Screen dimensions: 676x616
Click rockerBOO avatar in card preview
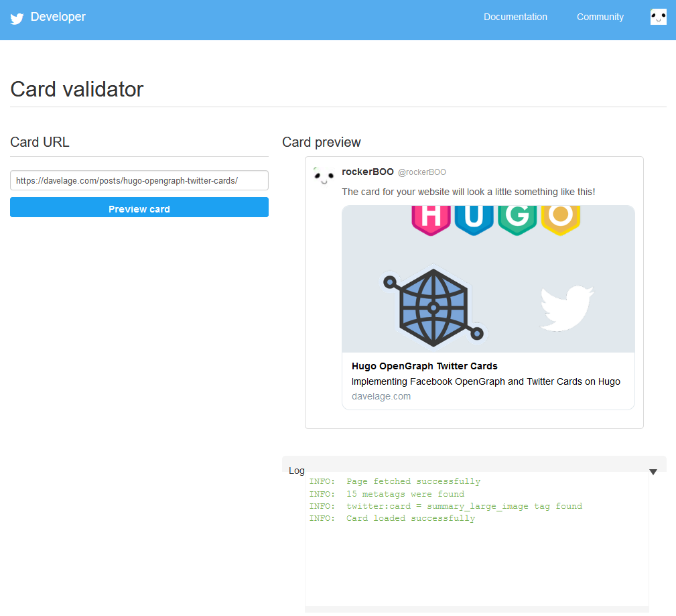[x=324, y=175]
